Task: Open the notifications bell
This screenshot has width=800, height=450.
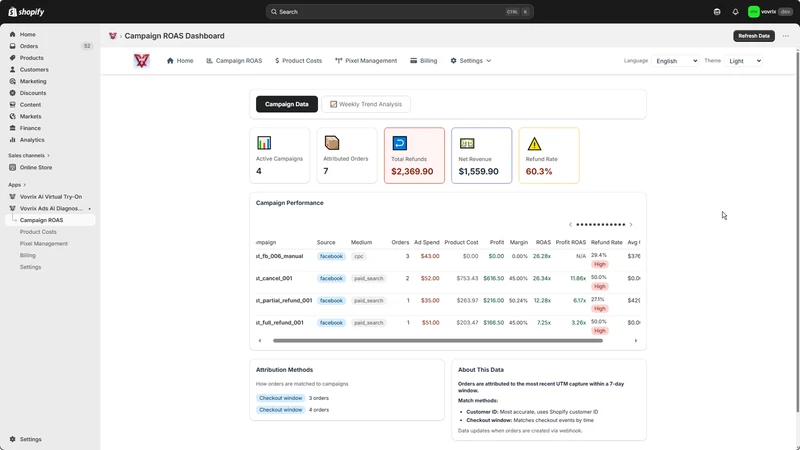Action: point(735,12)
